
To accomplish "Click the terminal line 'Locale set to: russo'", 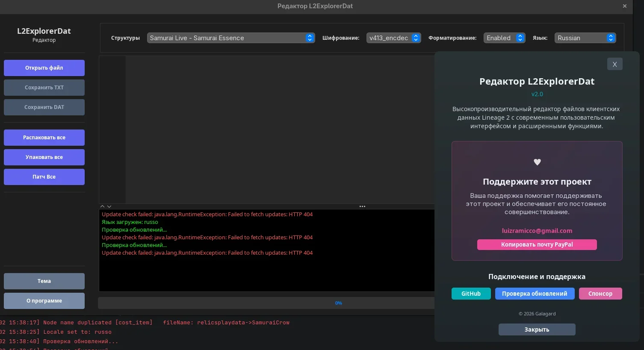I will [77, 332].
